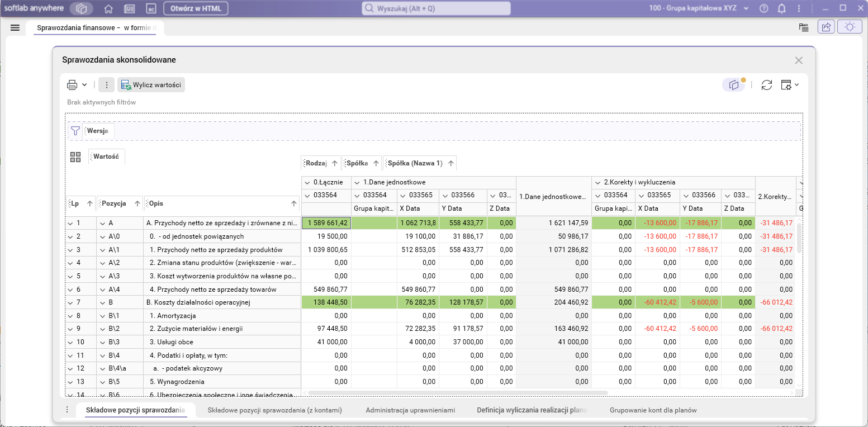The height and width of the screenshot is (427, 868).
Task: Click the print icon in report toolbar
Action: pyautogui.click(x=72, y=85)
